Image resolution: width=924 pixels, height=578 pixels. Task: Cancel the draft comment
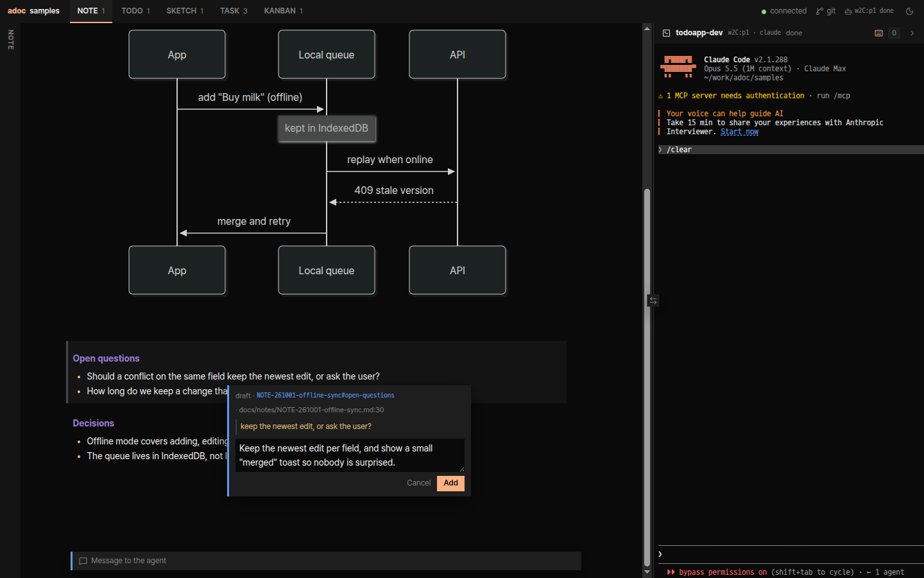(x=418, y=483)
